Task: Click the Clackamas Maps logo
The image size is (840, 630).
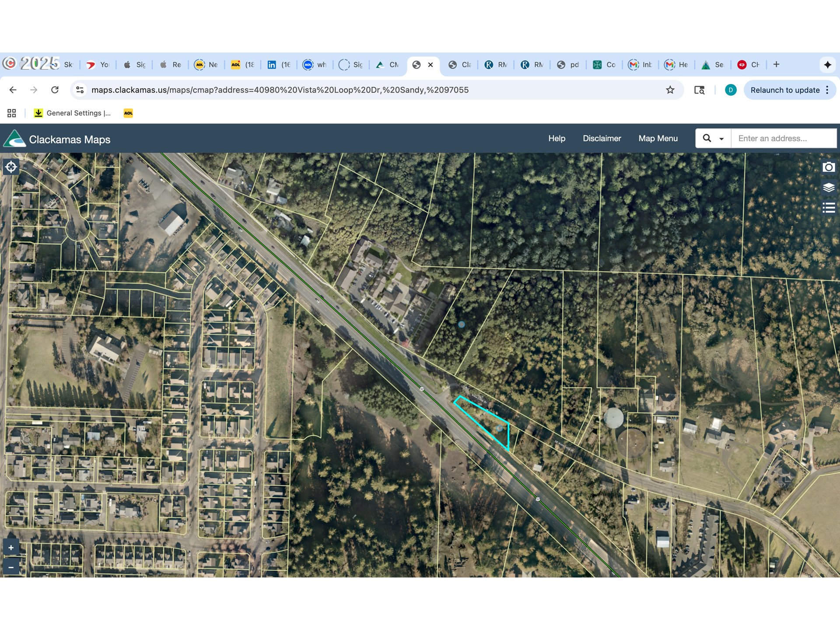Action: 14,139
